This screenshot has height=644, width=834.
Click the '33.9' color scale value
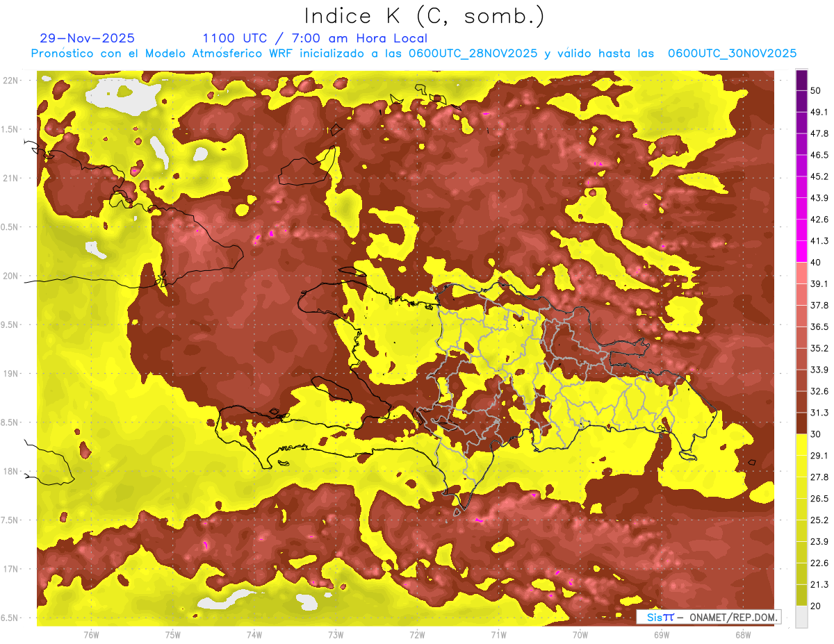pos(819,370)
